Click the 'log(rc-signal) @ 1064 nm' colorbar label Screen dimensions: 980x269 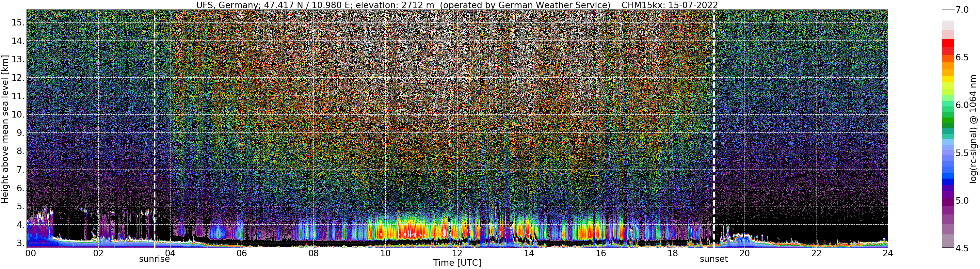973,129
